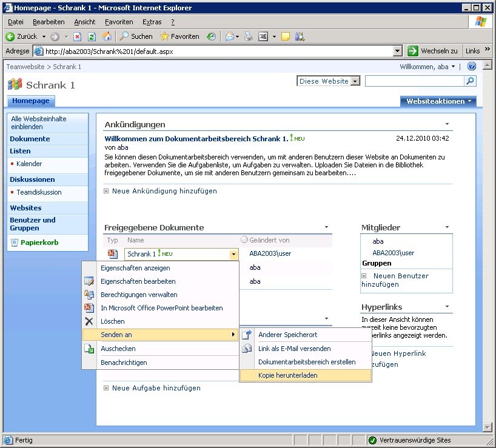Click the Schrank 1 site logo icon
The height and width of the screenshot is (448, 496).
tap(15, 84)
